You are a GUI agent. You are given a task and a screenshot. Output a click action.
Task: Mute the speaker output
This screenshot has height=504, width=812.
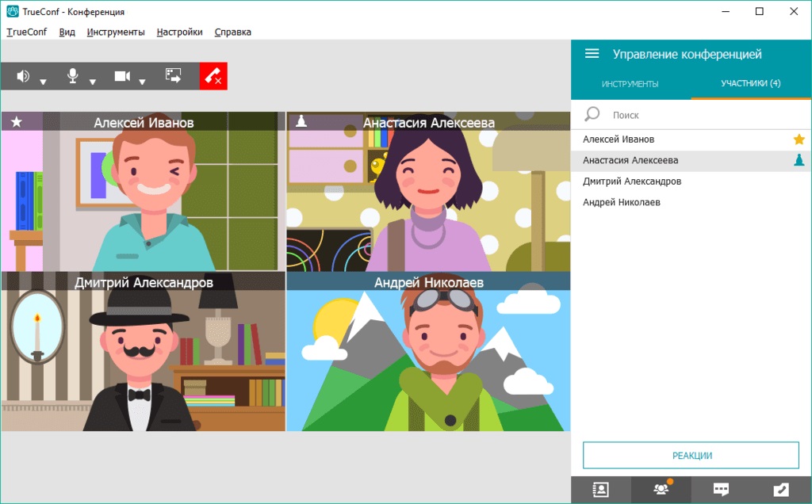[x=23, y=76]
